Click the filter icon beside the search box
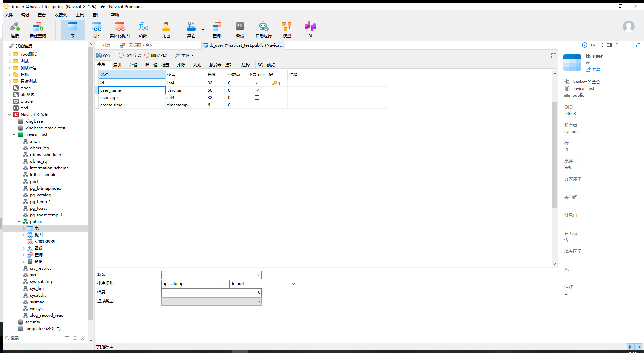 coord(67,338)
